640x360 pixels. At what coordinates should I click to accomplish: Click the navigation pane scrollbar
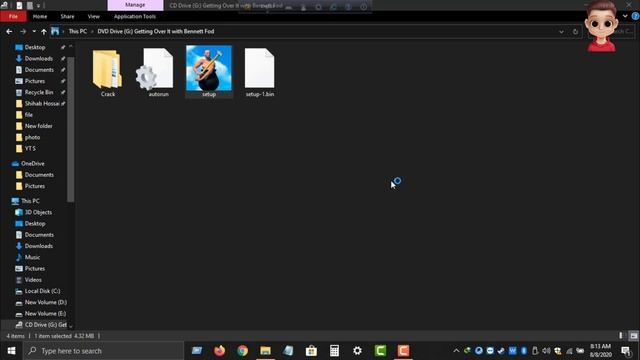click(x=71, y=130)
